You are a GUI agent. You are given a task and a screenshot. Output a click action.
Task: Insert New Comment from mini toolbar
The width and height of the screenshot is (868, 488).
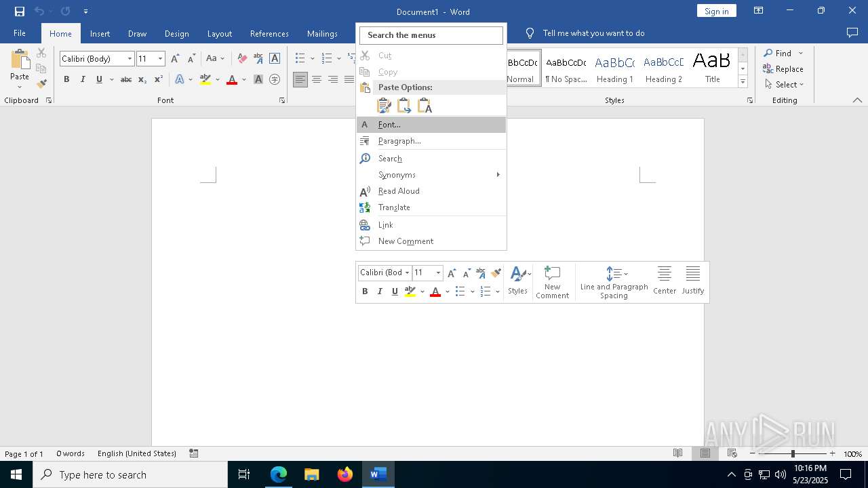(552, 282)
